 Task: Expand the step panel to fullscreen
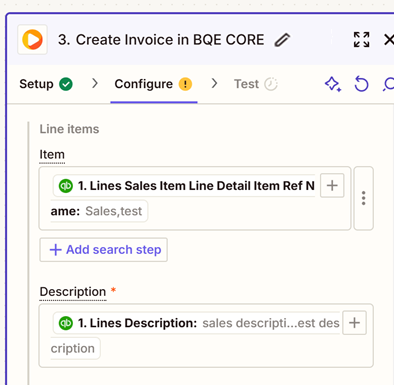[x=361, y=40]
